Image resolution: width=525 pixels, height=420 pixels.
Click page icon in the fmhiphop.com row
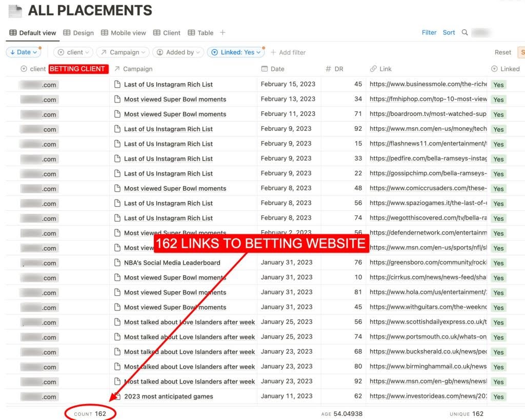coord(117,99)
